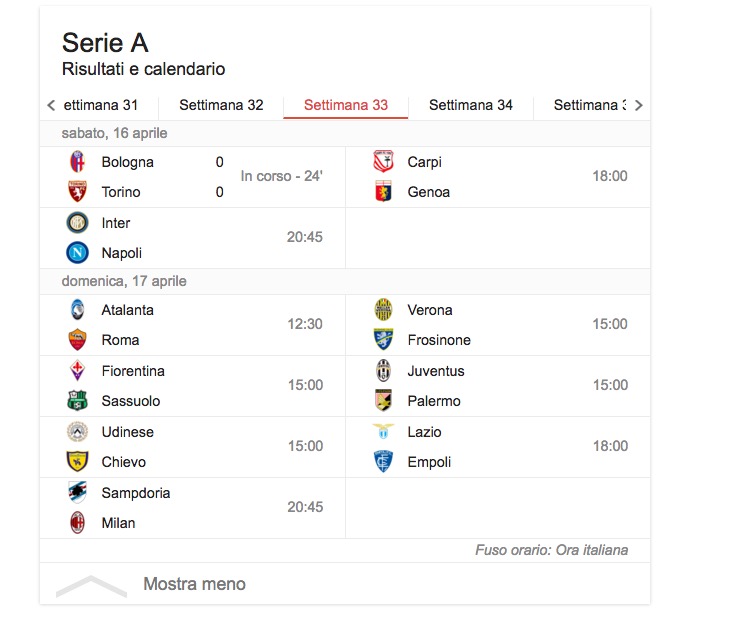756x630 pixels.
Task: Collapse the list with Mostra meno
Action: (194, 584)
